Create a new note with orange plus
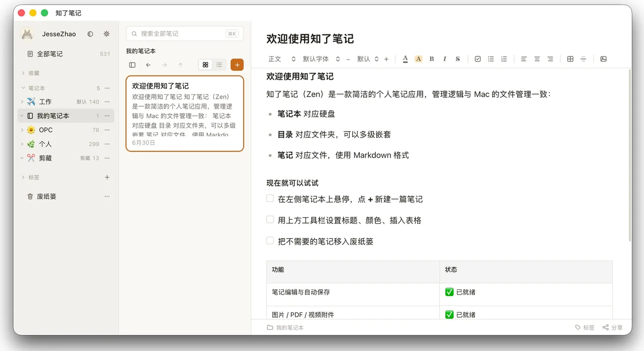Image resolution: width=644 pixels, height=351 pixels. (237, 65)
